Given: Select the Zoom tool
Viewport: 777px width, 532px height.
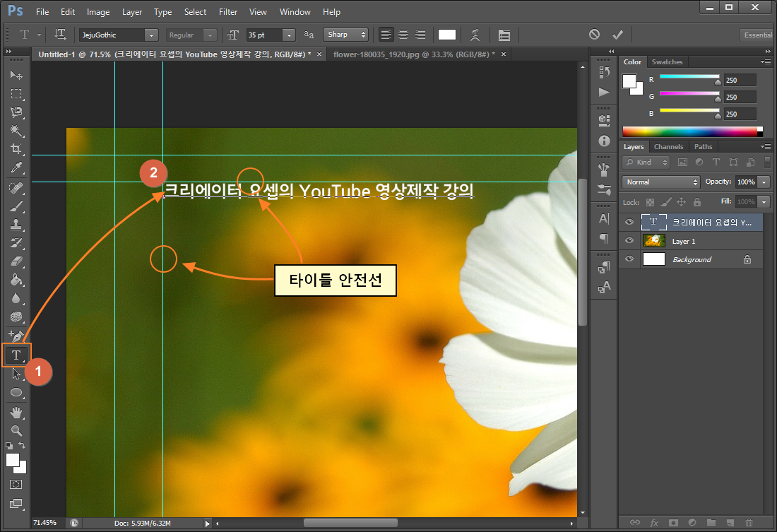Looking at the screenshot, I should 16,430.
